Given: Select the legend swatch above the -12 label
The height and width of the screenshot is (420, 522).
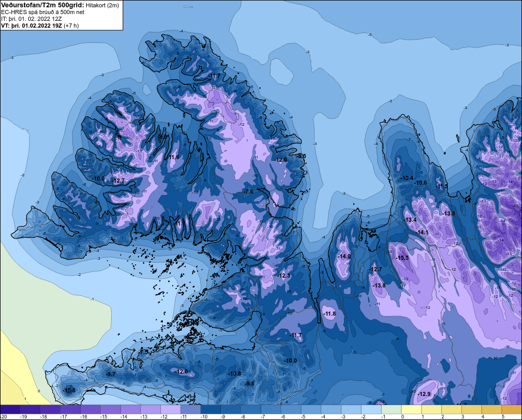Looking at the screenshot, I should coord(171,410).
